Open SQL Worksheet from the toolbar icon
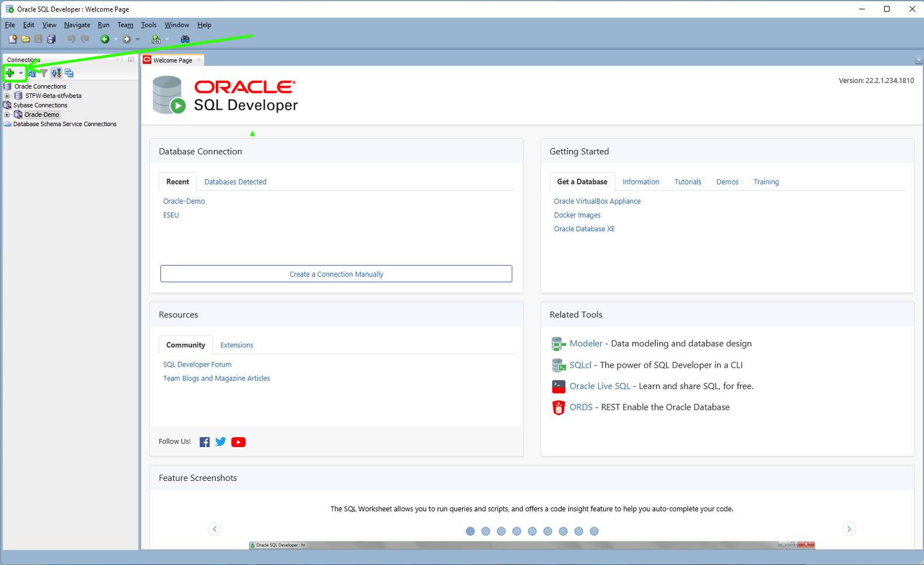Image resolution: width=924 pixels, height=565 pixels. pyautogui.click(x=156, y=39)
